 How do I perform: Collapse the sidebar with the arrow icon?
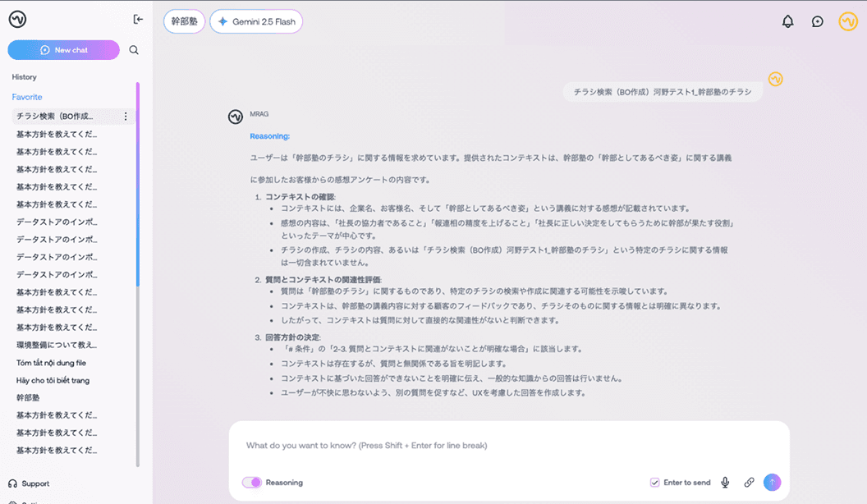(x=138, y=19)
